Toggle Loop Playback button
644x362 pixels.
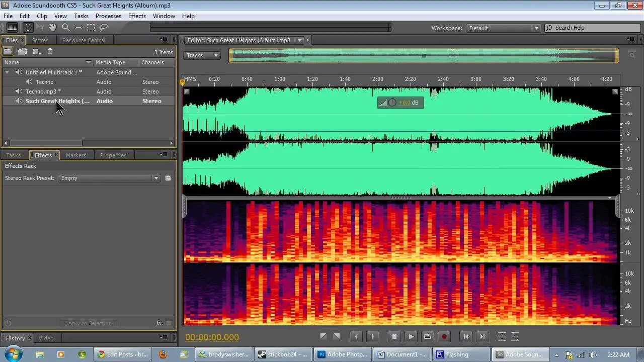428,337
